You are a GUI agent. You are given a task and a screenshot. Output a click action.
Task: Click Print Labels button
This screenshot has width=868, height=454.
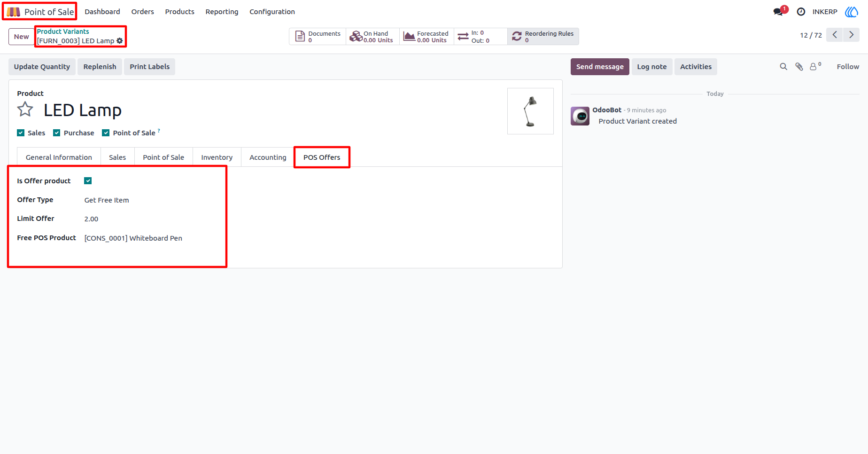point(149,67)
